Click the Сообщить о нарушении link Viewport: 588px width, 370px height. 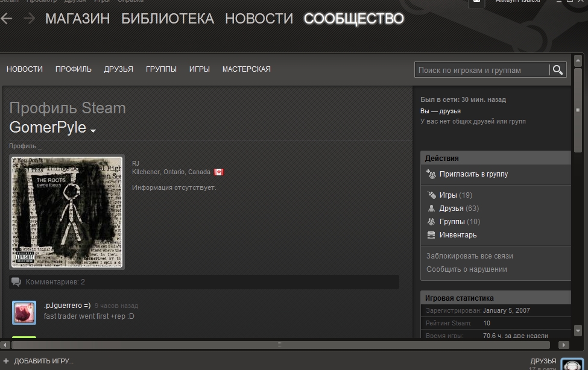(466, 269)
